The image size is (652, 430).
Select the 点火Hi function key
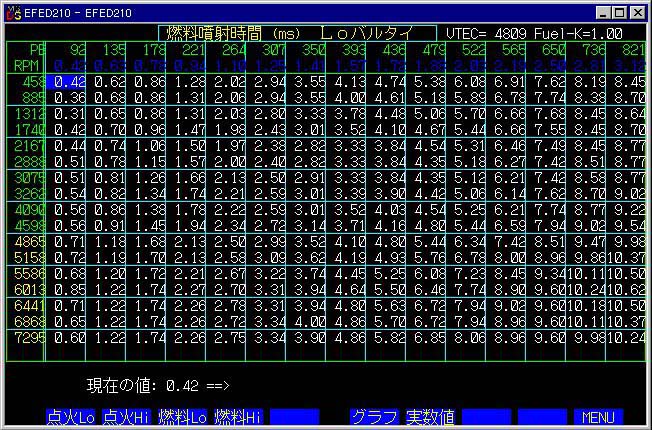point(128,415)
